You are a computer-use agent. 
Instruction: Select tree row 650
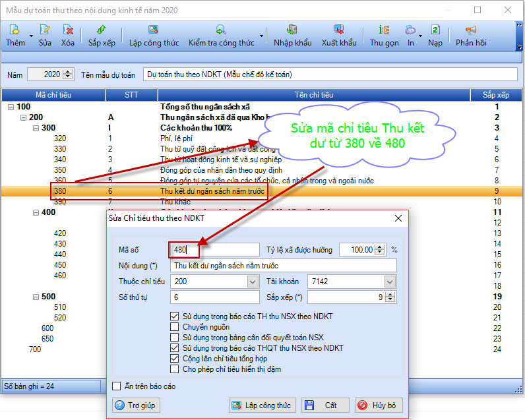click(x=47, y=339)
